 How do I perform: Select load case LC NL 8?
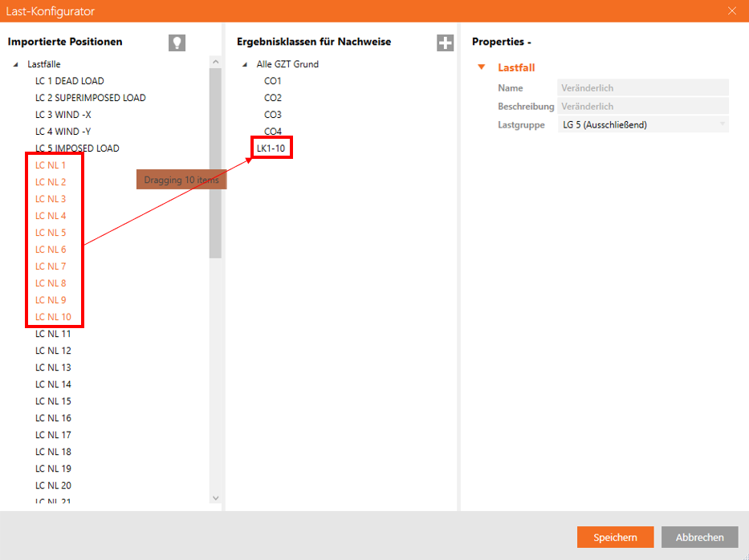[51, 283]
